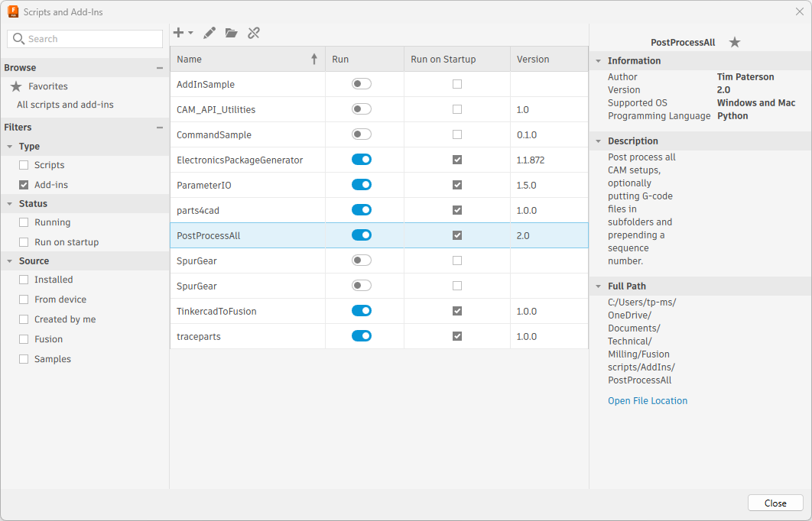The width and height of the screenshot is (812, 521).
Task: Collapse the Filters section minus button
Action: (x=160, y=128)
